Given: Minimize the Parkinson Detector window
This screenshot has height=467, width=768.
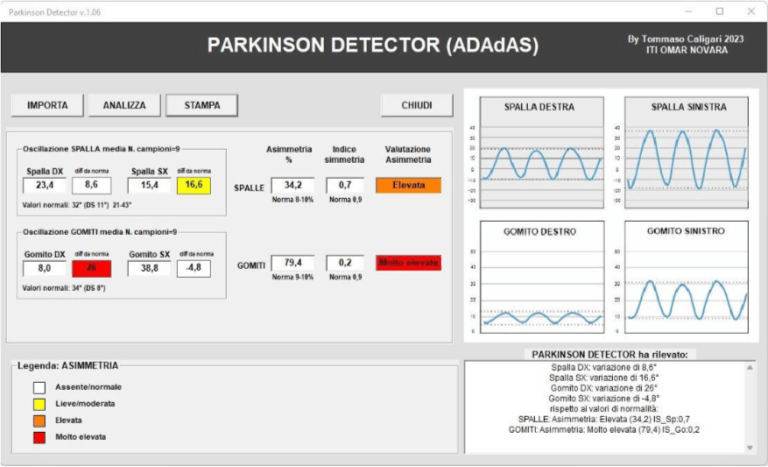Looking at the screenshot, I should 689,11.
